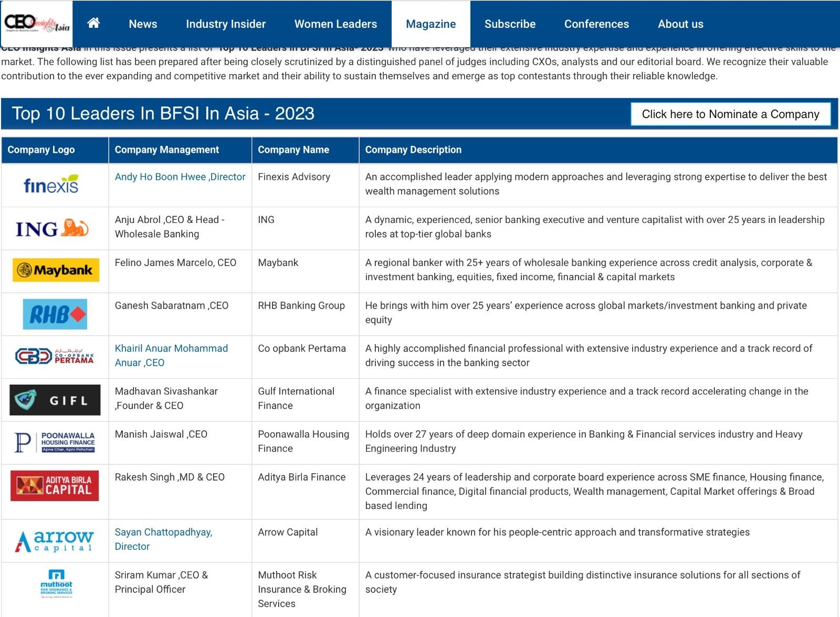Click here to Nominate a Company button

[x=730, y=114]
